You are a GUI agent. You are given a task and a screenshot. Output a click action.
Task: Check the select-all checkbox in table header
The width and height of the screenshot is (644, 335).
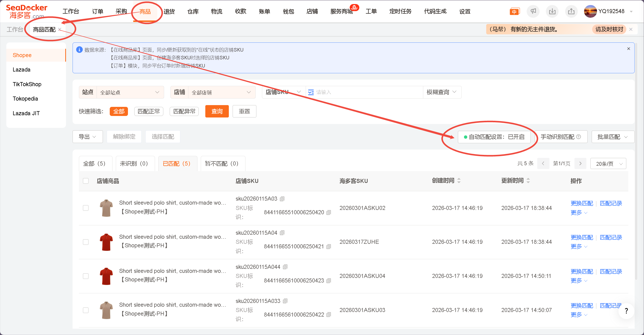[86, 181]
